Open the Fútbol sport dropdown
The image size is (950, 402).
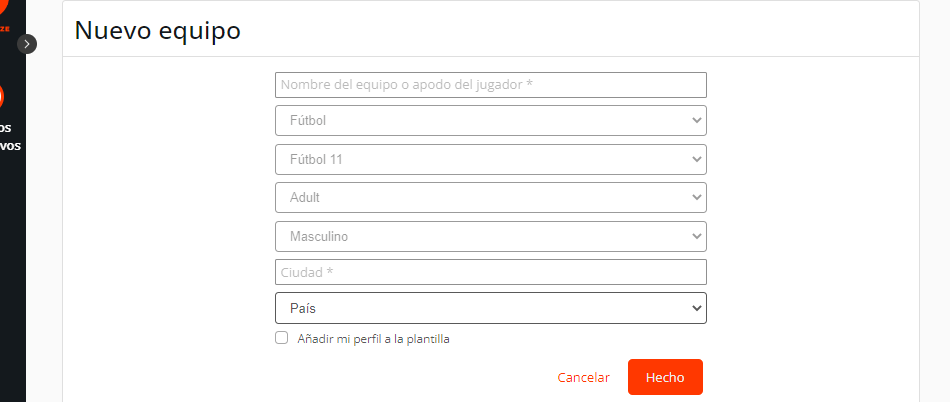(x=490, y=121)
